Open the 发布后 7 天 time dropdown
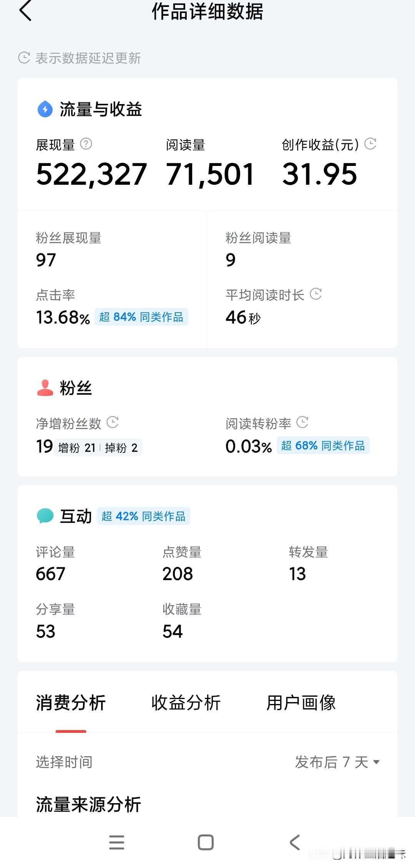Screen dimensions: 415x868 click(337, 762)
